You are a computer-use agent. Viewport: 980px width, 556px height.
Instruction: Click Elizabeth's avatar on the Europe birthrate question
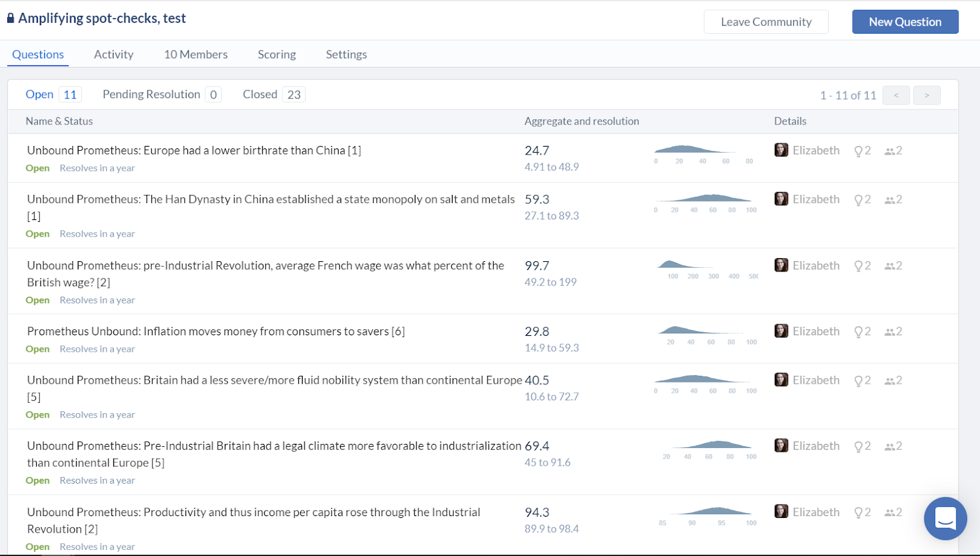coord(781,150)
